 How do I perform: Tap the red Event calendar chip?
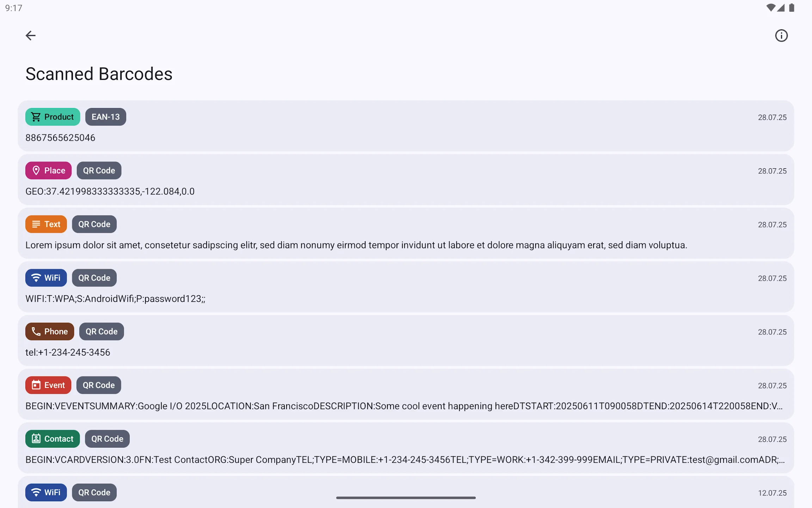coord(48,385)
